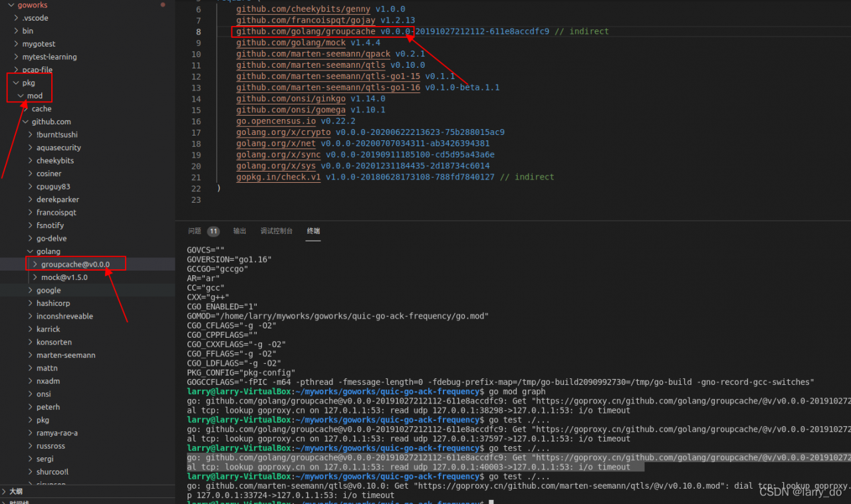Open the hashicorp folder

pyautogui.click(x=53, y=303)
